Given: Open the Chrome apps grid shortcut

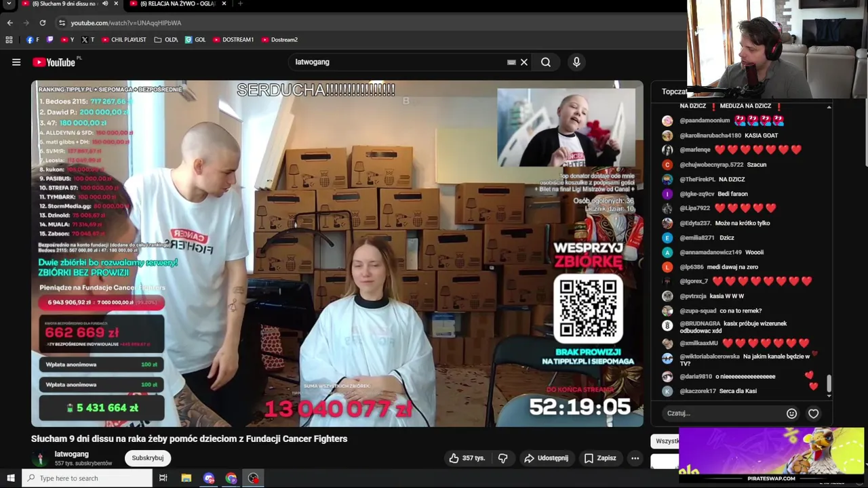Looking at the screenshot, I should coord(9,40).
